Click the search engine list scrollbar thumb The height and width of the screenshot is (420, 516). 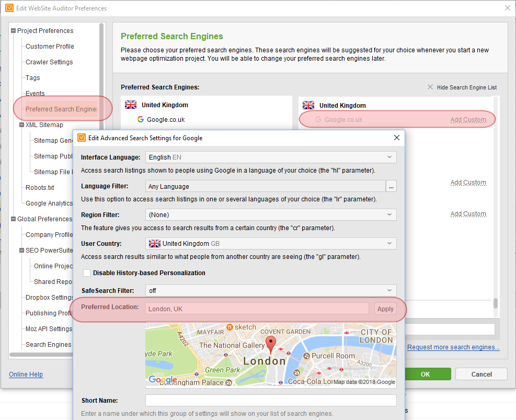pos(495,303)
